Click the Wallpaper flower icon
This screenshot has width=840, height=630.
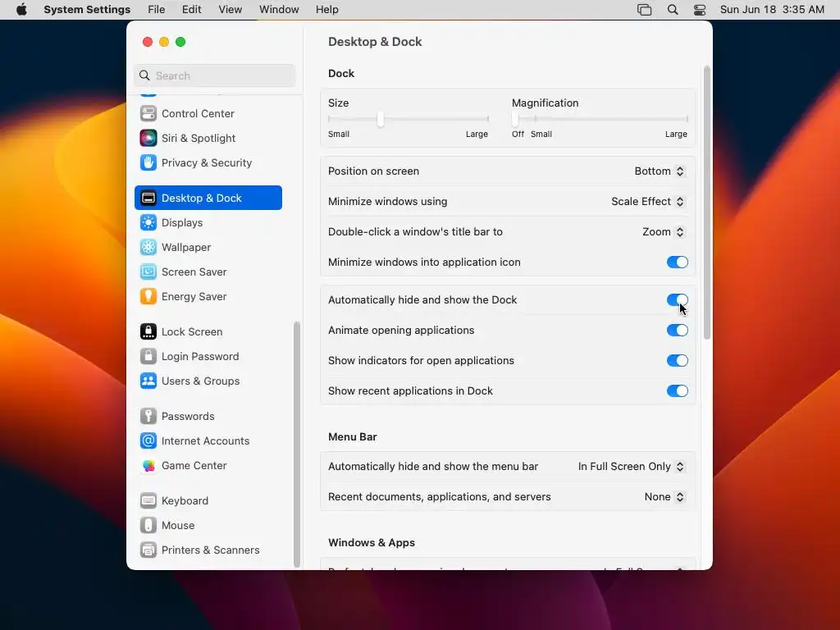(x=148, y=248)
